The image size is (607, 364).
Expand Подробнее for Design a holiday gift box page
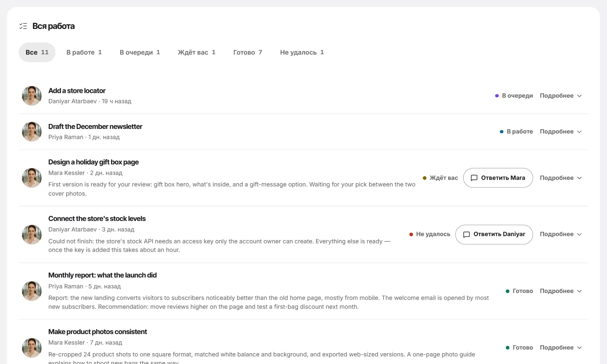tap(561, 178)
